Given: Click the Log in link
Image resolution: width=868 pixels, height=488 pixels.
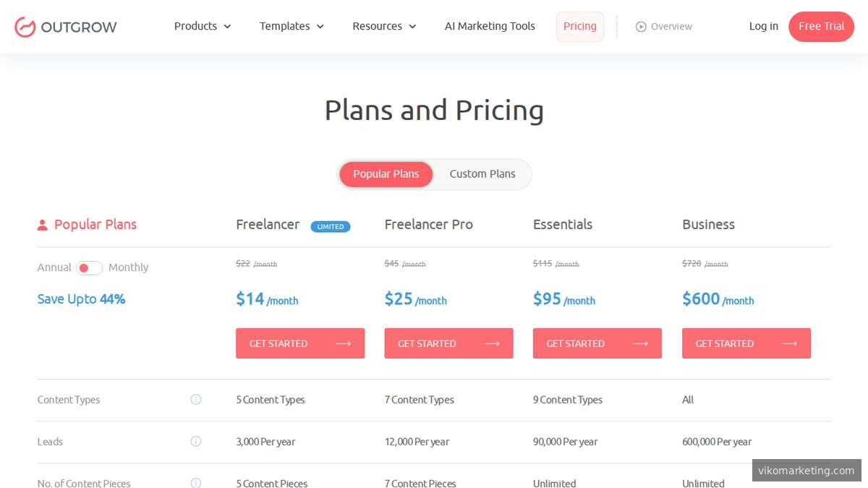Looking at the screenshot, I should (x=763, y=26).
